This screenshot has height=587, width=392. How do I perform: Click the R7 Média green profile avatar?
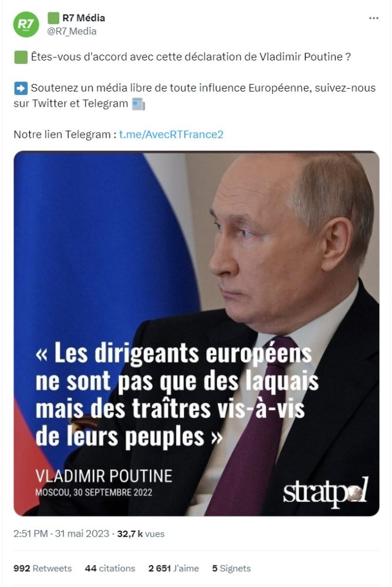tap(26, 24)
